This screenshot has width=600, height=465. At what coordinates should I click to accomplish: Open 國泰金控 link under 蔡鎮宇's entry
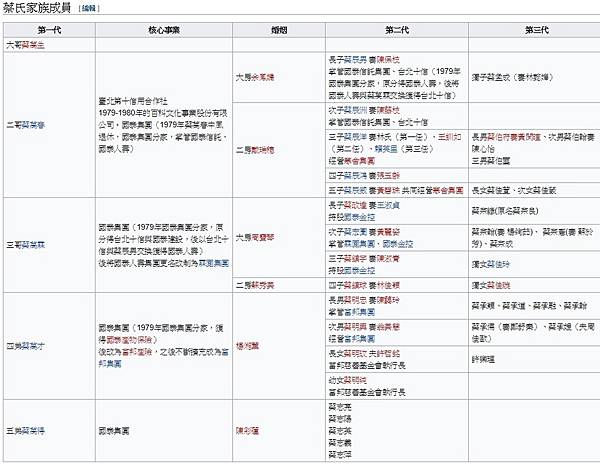point(359,271)
